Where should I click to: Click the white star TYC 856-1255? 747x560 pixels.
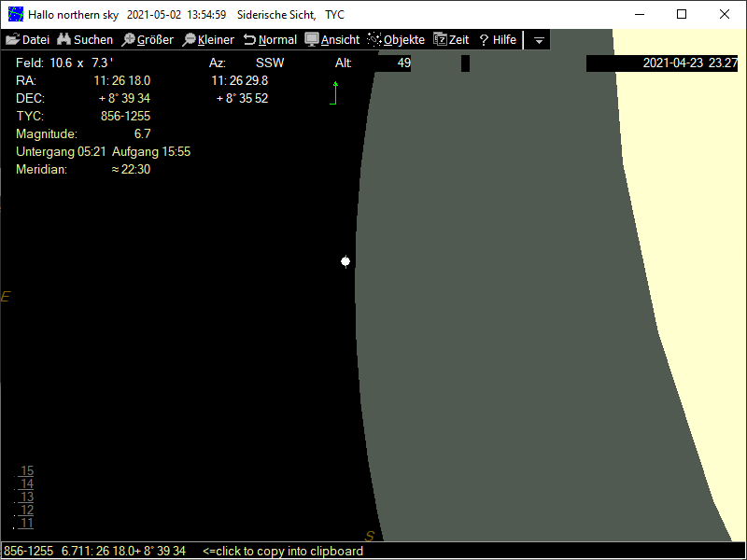[x=345, y=261]
